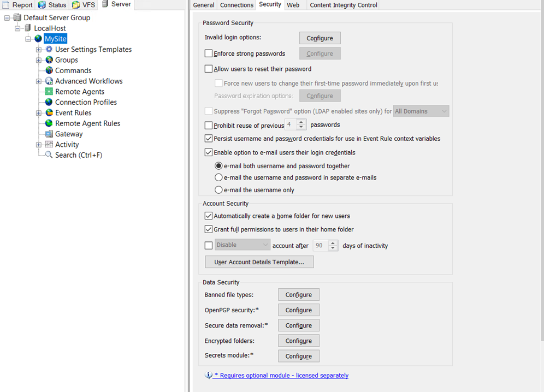Image resolution: width=544 pixels, height=392 pixels.
Task: Click the Remote Agents tree icon
Action: point(49,92)
